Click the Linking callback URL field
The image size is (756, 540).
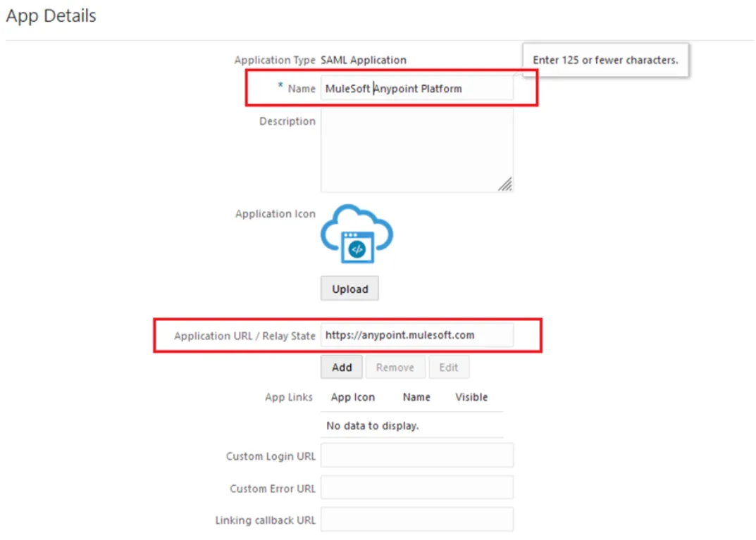pos(417,520)
